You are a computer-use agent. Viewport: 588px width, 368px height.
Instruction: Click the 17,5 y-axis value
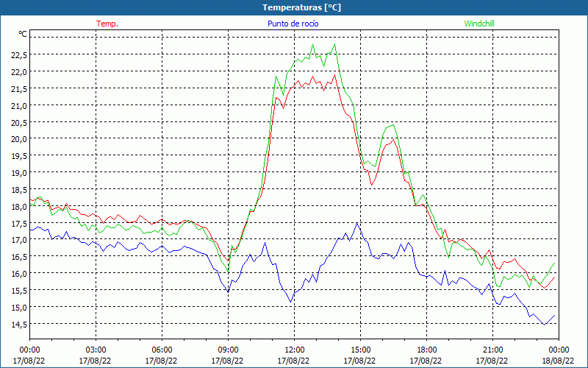[x=19, y=223]
